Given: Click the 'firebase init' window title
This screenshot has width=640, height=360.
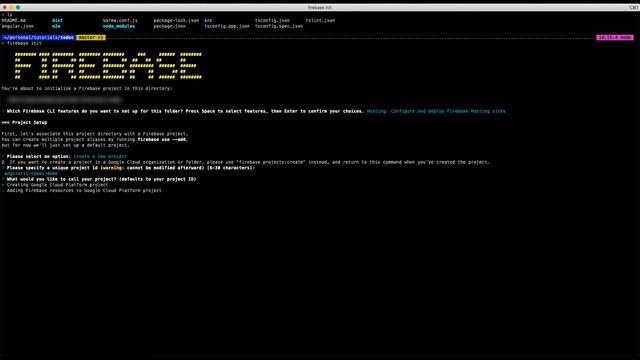Looking at the screenshot, I should tap(320, 7).
